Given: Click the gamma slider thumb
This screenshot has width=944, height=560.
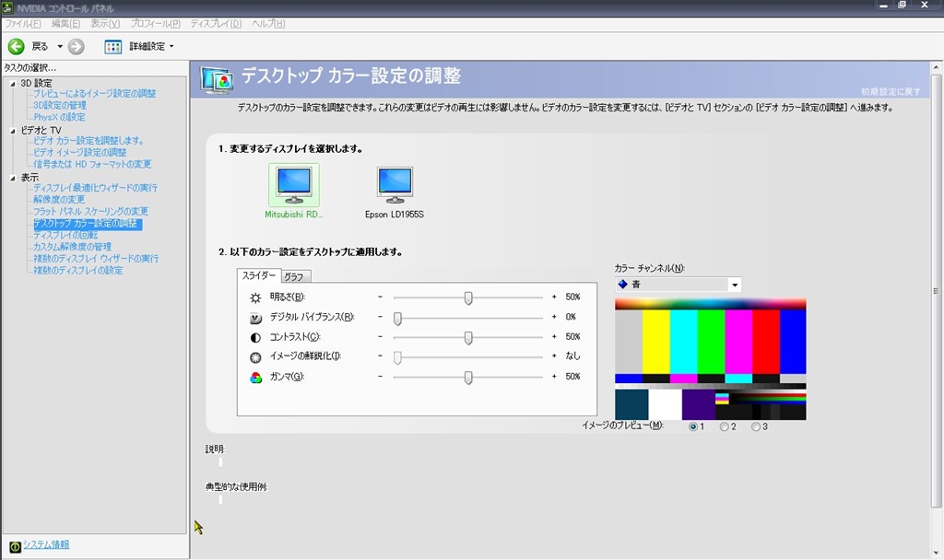Looking at the screenshot, I should [x=468, y=377].
